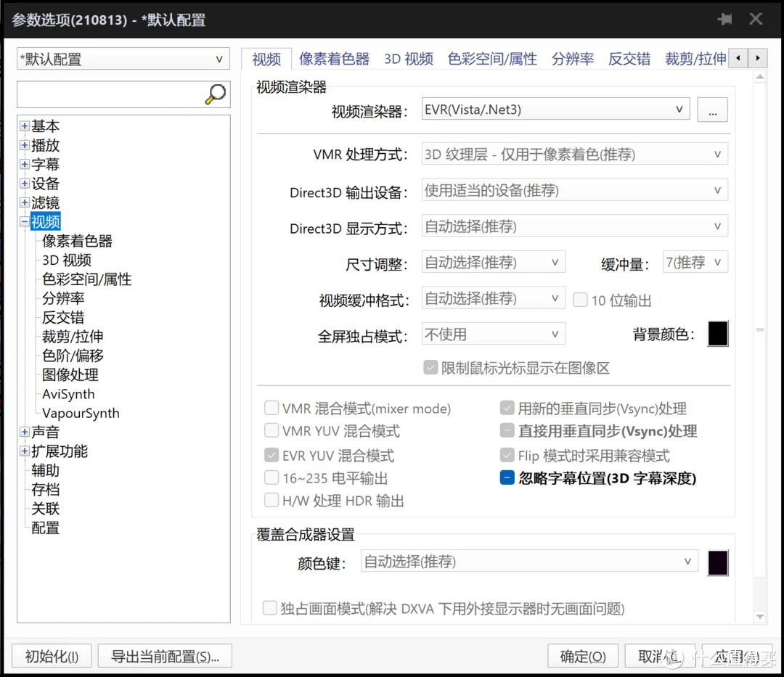Click scrollbar up arrow in settings pane
The height and width of the screenshot is (677, 784).
click(x=759, y=77)
